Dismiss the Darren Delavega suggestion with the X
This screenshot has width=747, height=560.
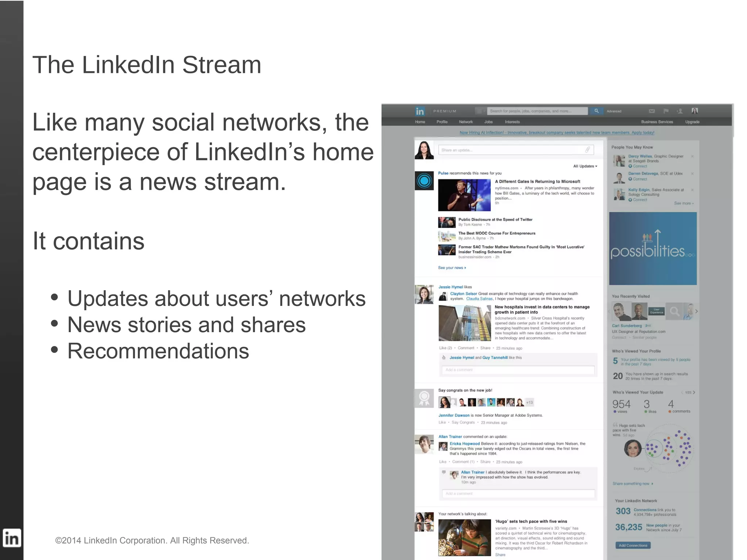click(692, 174)
